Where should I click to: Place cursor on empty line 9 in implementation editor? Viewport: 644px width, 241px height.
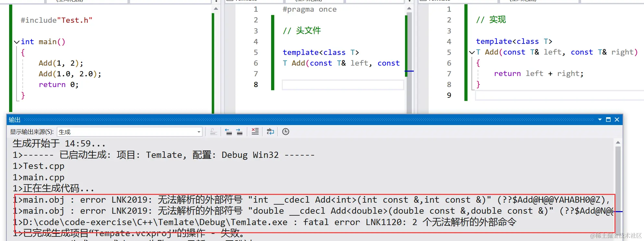tap(559, 95)
